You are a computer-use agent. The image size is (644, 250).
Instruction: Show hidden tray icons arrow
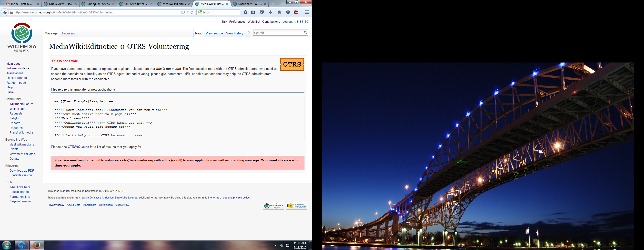(x=276, y=246)
